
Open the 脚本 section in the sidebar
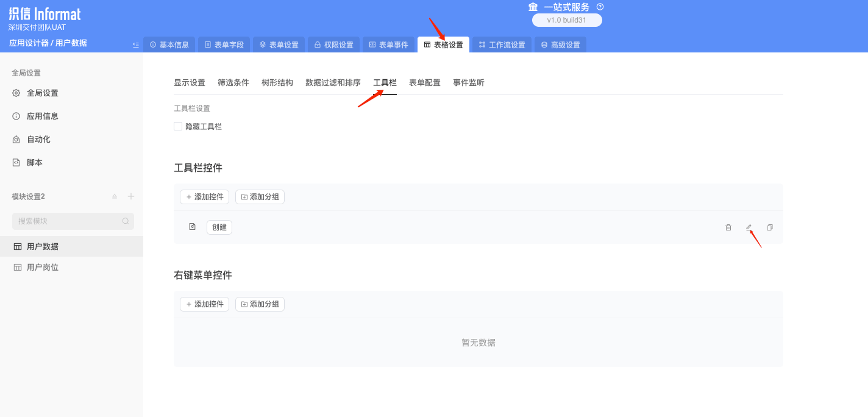point(34,162)
